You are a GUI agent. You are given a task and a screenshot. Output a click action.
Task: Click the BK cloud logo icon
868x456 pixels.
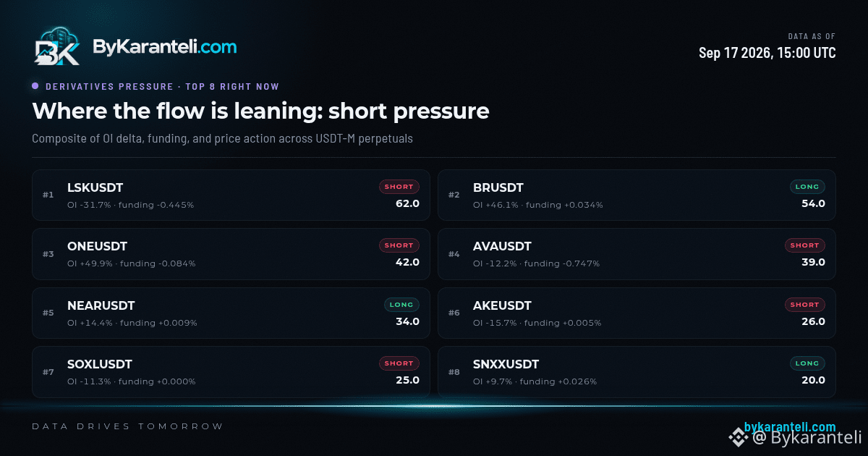(x=57, y=47)
